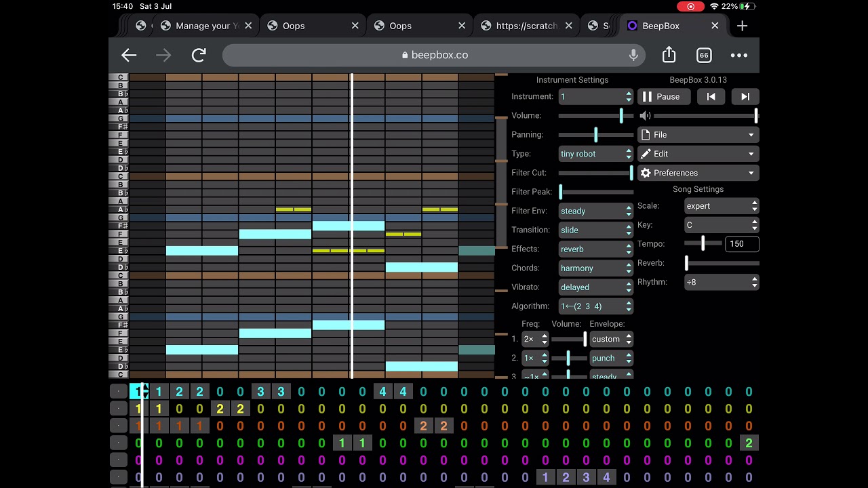Tap the Wi-Fi status icon
This screenshot has width=868, height=488.
(x=713, y=6)
